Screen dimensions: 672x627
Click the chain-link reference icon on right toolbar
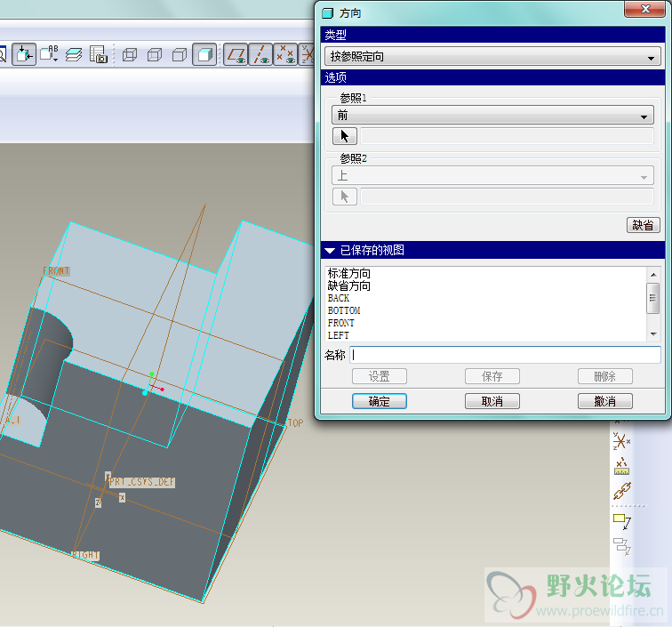pyautogui.click(x=621, y=491)
